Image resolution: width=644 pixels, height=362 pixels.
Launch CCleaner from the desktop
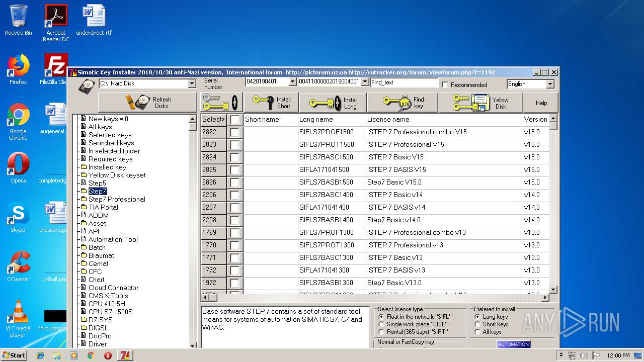coord(18,266)
